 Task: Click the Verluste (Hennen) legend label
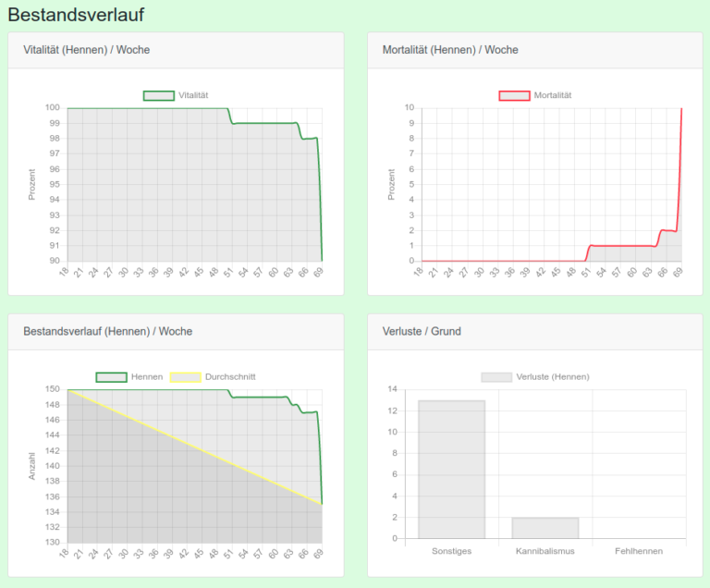(x=553, y=377)
